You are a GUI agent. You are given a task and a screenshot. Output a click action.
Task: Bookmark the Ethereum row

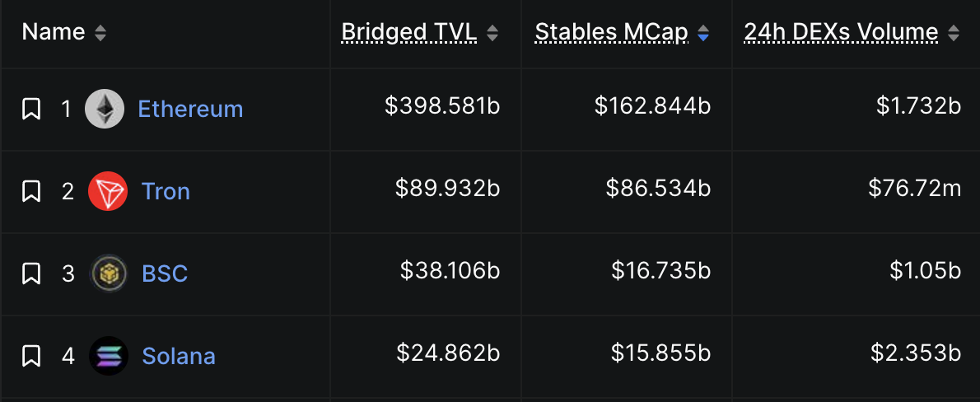coord(31,109)
